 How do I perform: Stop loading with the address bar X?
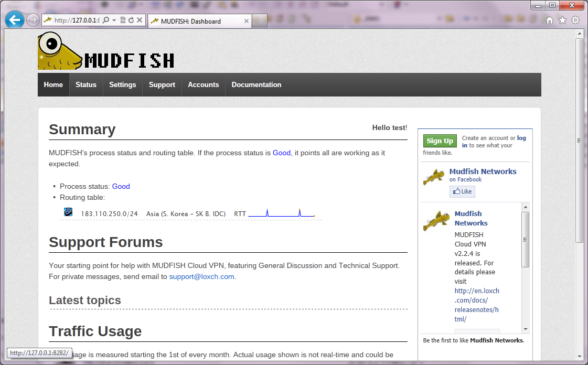tap(140, 20)
